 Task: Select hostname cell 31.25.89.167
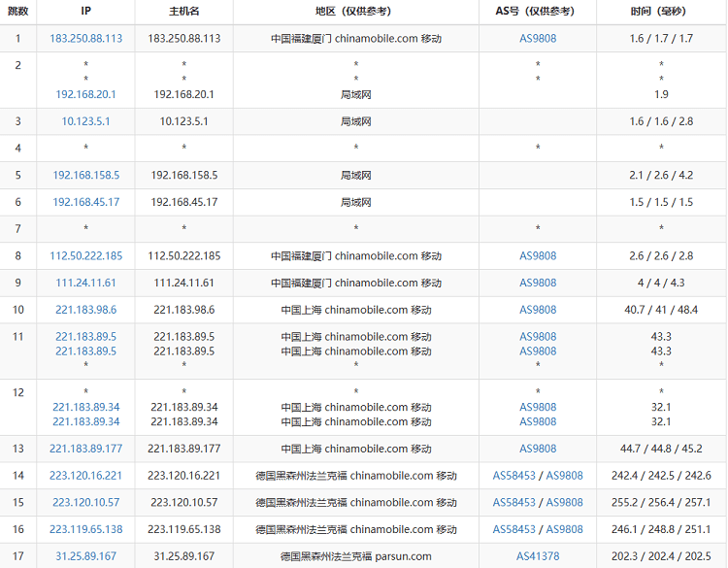pyautogui.click(x=183, y=556)
